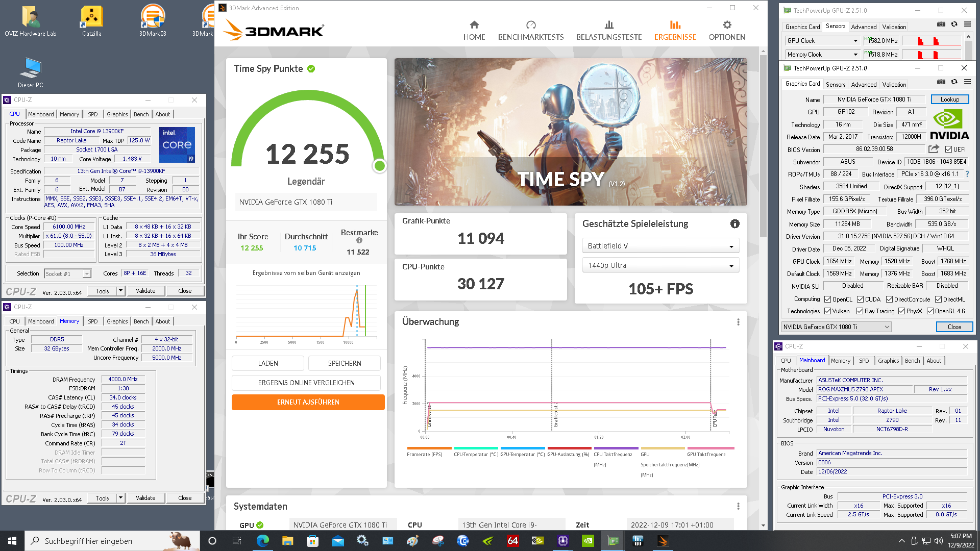The height and width of the screenshot is (551, 980).
Task: Refresh GPU-Z Graphics Card data
Action: (954, 82)
